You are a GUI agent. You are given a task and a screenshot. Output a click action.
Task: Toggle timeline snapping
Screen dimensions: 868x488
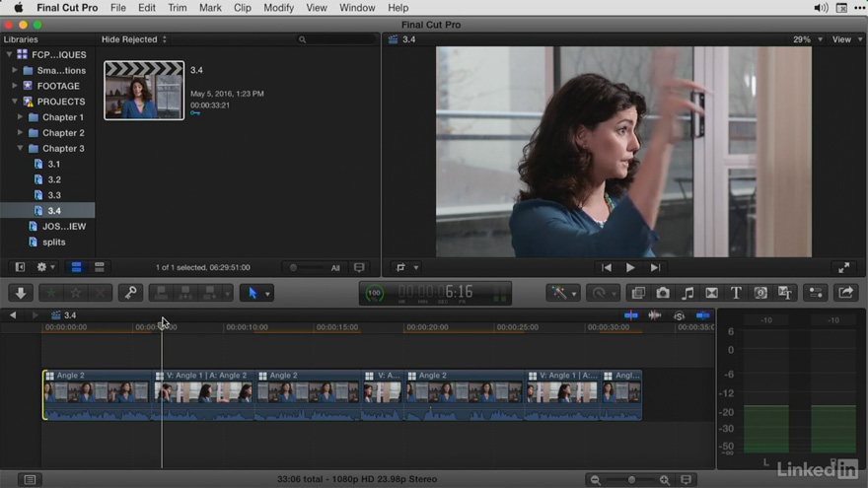(703, 315)
